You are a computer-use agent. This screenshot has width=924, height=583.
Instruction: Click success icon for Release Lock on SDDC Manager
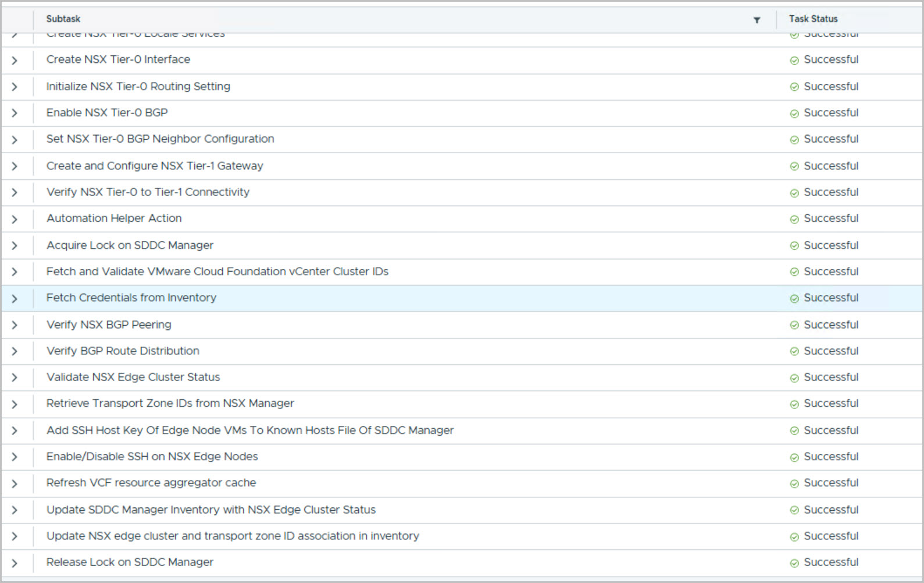coord(794,563)
